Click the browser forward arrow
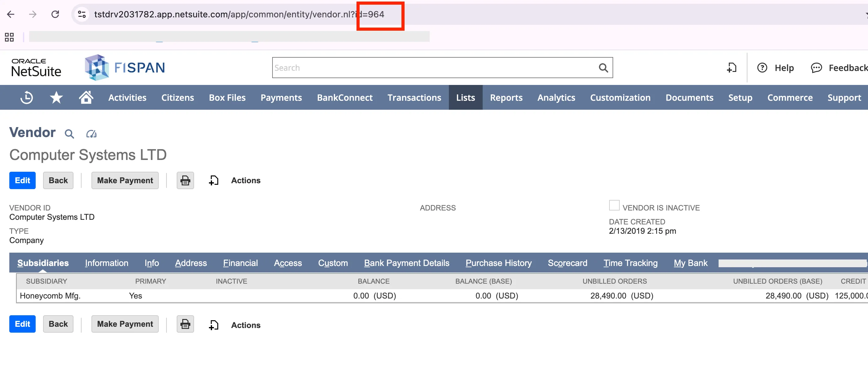 [33, 14]
